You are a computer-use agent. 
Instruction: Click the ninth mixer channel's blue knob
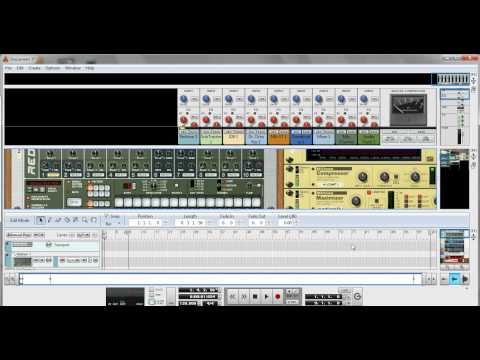364,99
